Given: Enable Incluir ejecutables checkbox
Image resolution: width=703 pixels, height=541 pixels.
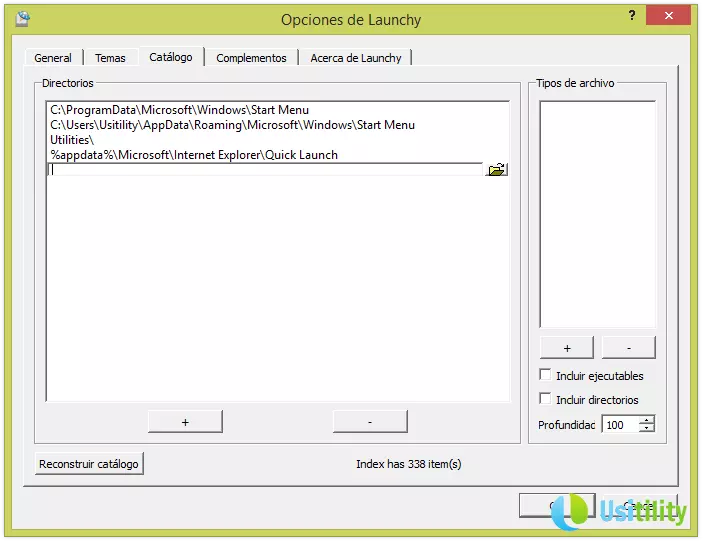Looking at the screenshot, I should coord(545,375).
